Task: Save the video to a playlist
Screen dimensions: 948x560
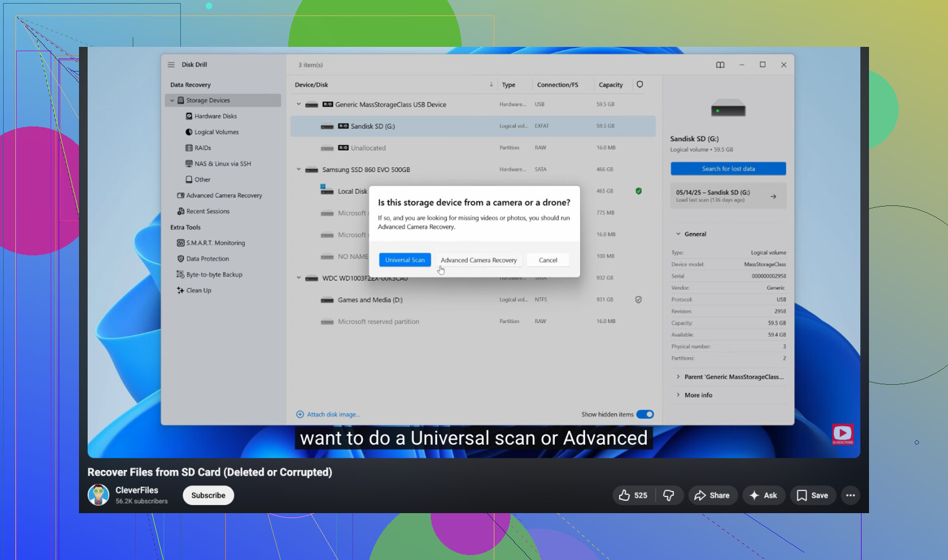Action: [x=812, y=495]
